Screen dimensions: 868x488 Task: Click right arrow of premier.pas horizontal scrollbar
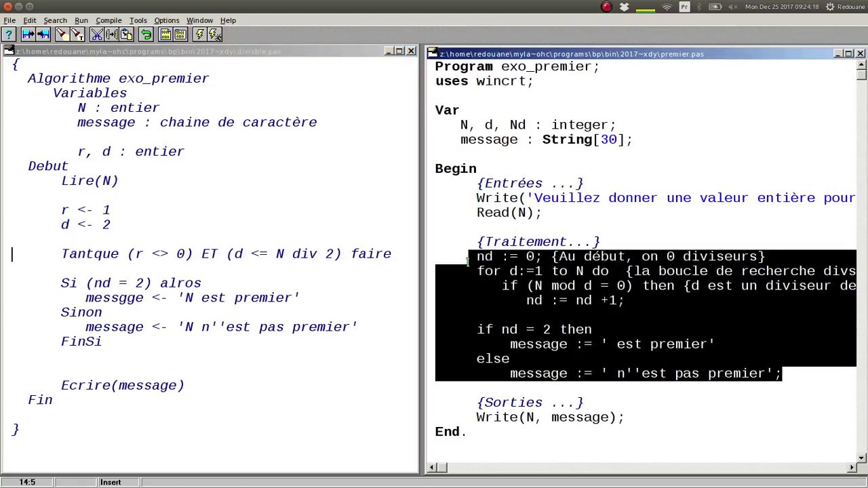coord(852,467)
